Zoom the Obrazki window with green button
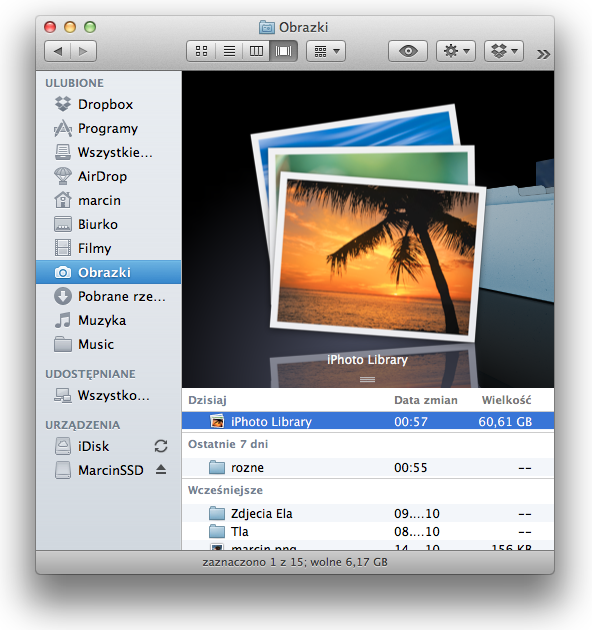The width and height of the screenshot is (592, 630). click(90, 27)
